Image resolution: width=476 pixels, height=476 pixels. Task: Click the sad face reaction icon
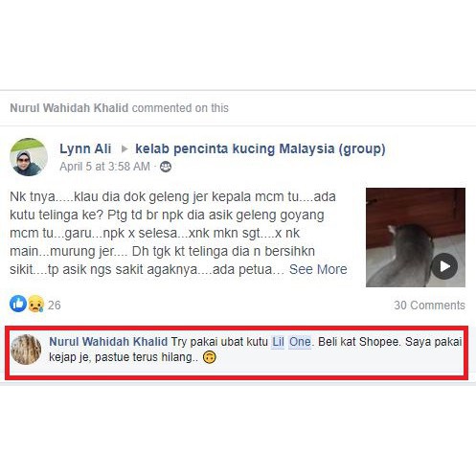click(x=35, y=304)
